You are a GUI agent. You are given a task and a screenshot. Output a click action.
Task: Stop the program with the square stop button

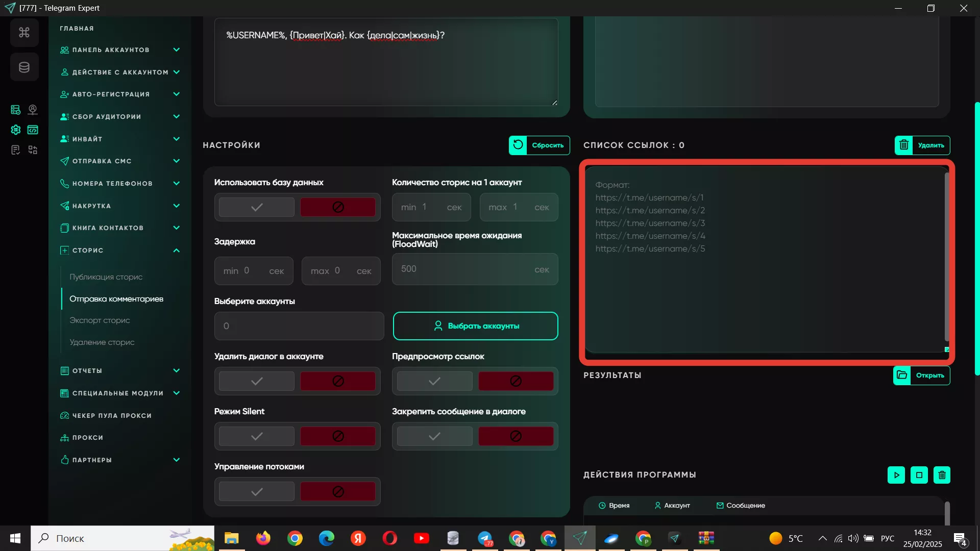coord(919,475)
